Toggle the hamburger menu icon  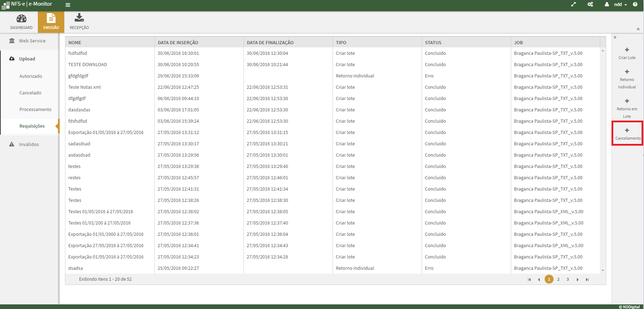pyautogui.click(x=68, y=5)
